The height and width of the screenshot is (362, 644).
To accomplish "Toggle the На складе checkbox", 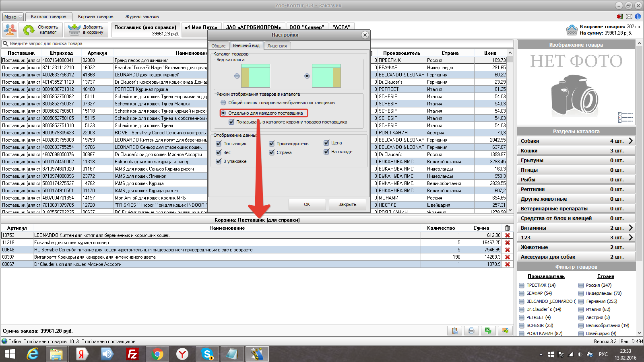I will (326, 152).
